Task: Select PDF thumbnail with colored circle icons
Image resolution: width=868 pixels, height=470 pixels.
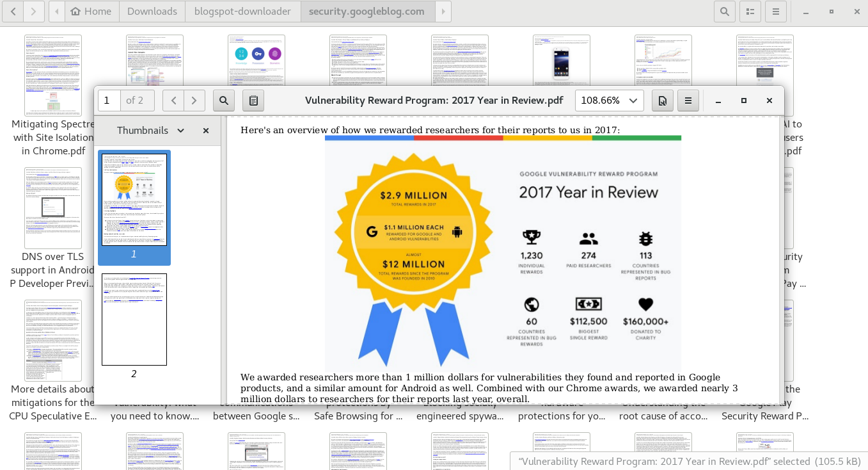Action: coord(256,60)
